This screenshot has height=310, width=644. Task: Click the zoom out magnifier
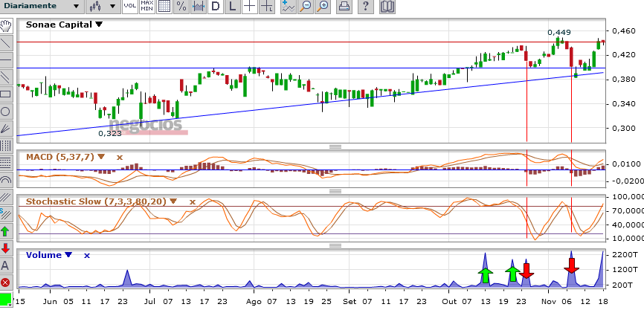[x=306, y=6]
